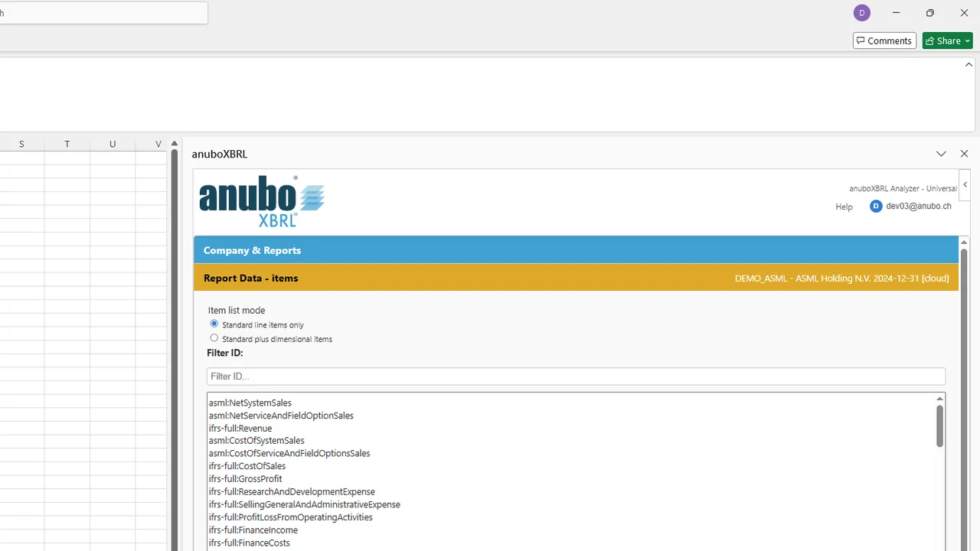Collapse the side panel with the left arrow
The image size is (980, 551).
[965, 185]
